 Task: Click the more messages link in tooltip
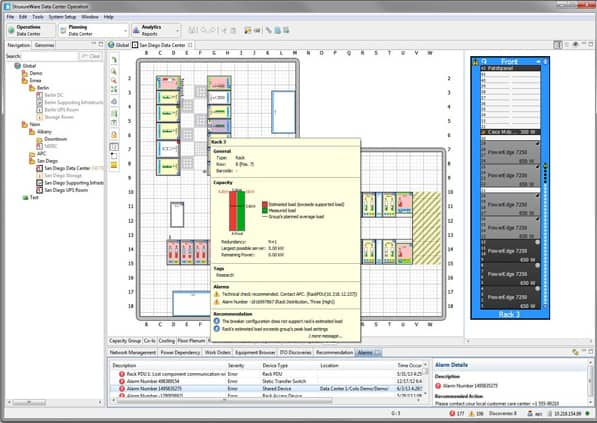tap(325, 336)
